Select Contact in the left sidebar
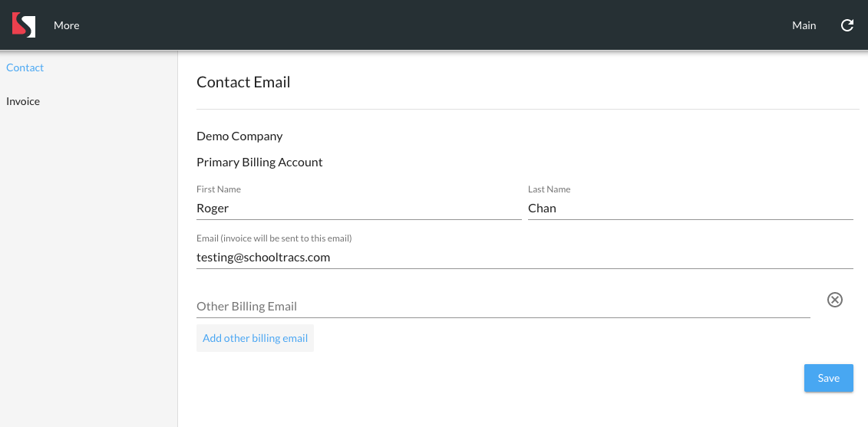This screenshot has width=868, height=427. click(x=25, y=67)
